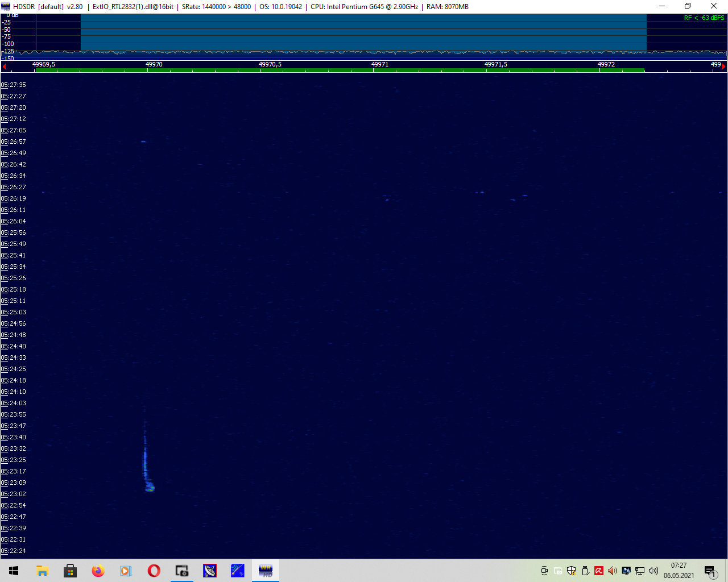728x582 pixels.
Task: Click the green passband bar on frequency scale
Action: 340,70
